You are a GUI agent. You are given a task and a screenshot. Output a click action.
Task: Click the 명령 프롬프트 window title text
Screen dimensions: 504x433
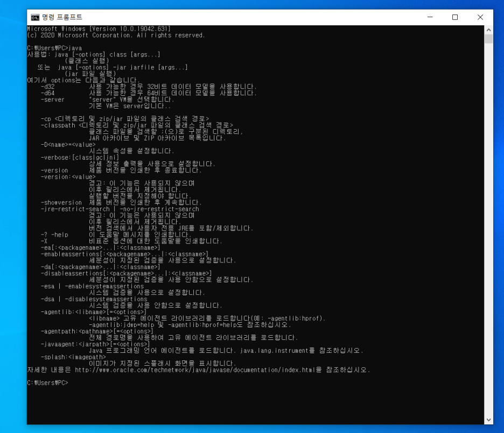(x=62, y=17)
